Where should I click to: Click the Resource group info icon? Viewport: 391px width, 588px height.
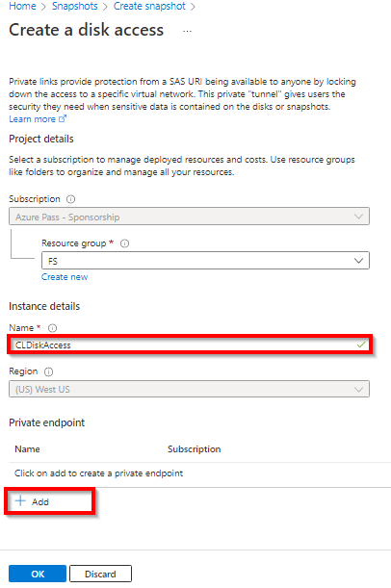(x=124, y=243)
